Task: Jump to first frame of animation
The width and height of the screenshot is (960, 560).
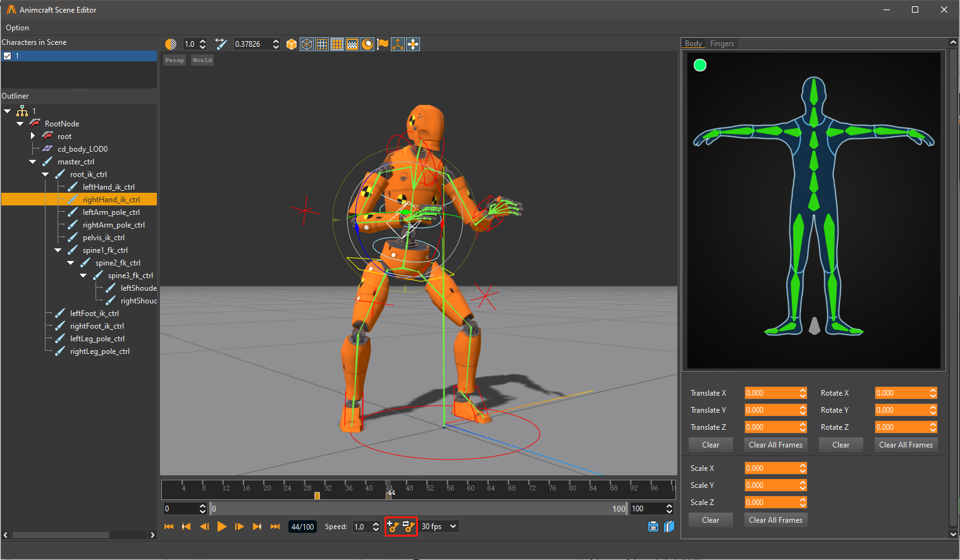Action: coord(169,527)
